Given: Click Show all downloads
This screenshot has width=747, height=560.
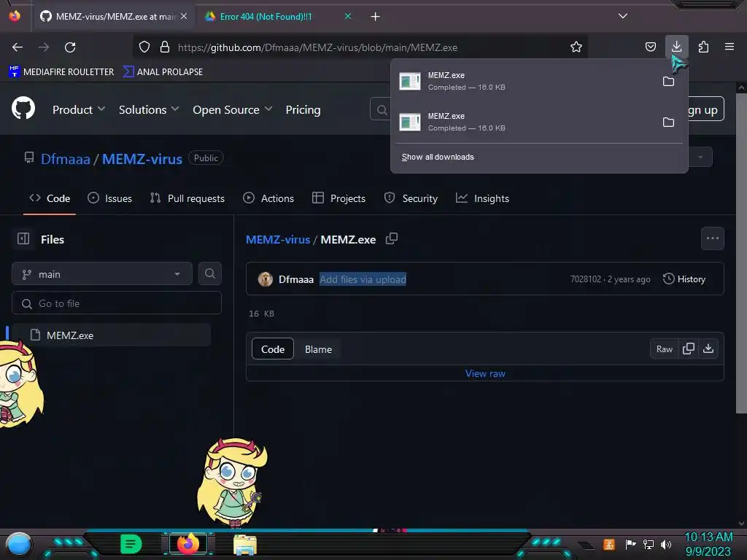Looking at the screenshot, I should click(x=438, y=157).
